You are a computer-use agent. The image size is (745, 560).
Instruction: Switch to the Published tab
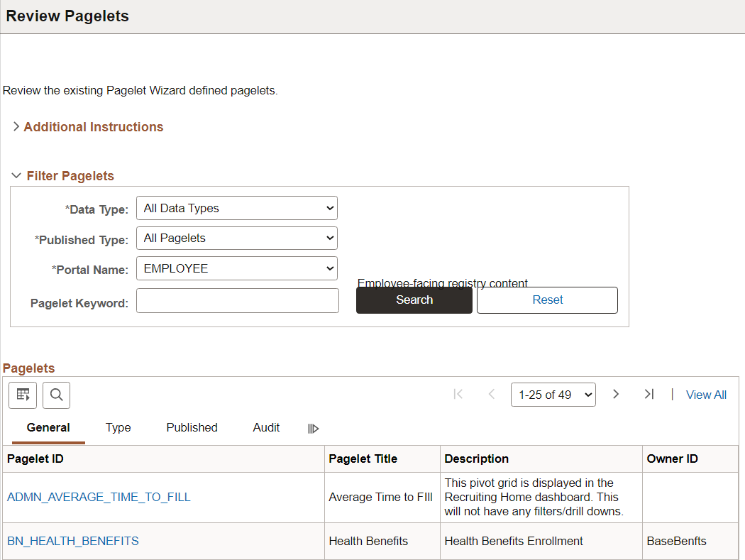point(192,427)
